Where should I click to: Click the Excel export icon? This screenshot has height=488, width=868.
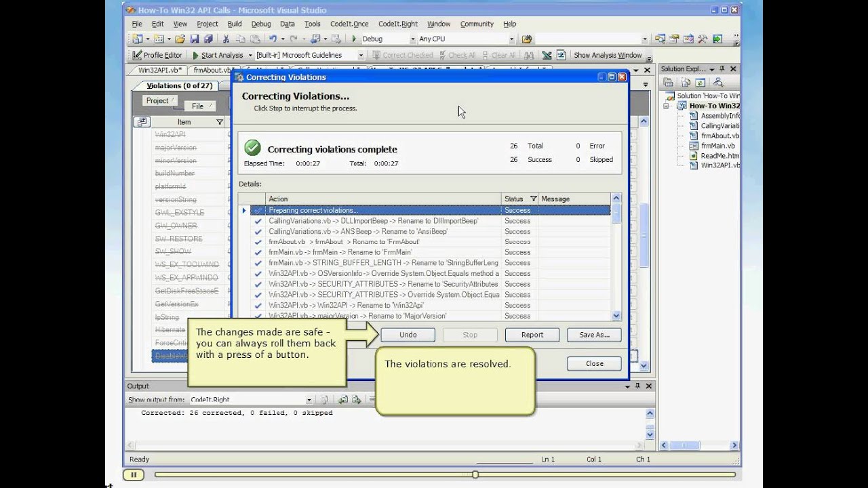point(546,55)
